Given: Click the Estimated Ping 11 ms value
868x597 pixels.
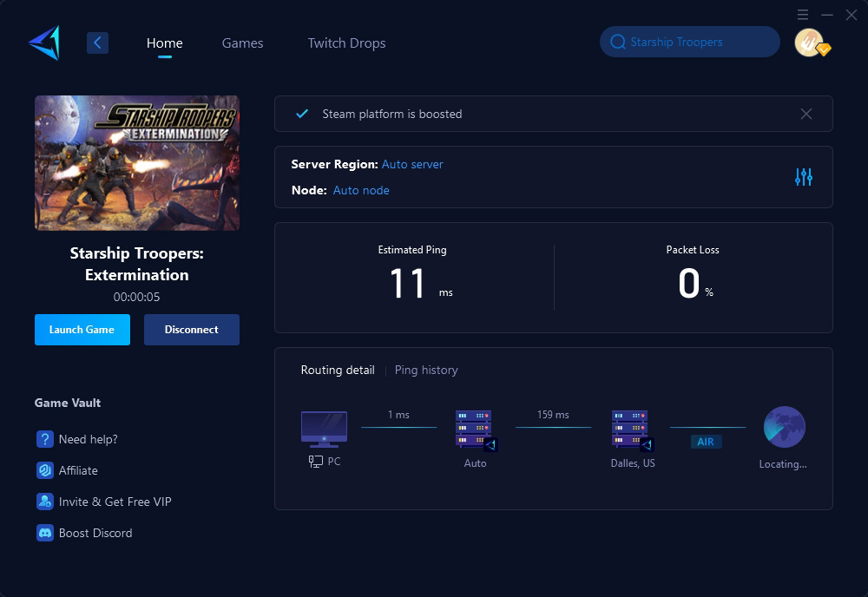Looking at the screenshot, I should tap(421, 283).
